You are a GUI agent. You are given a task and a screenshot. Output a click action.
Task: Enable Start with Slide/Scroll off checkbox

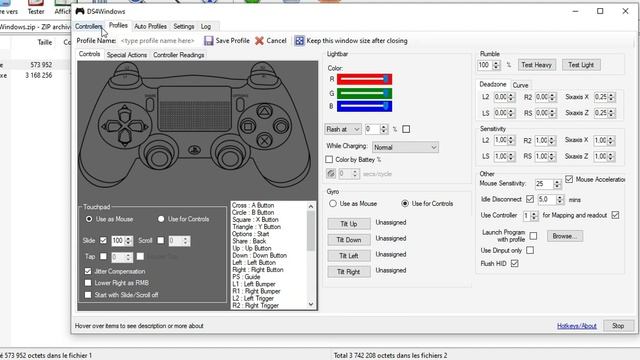click(x=88, y=294)
